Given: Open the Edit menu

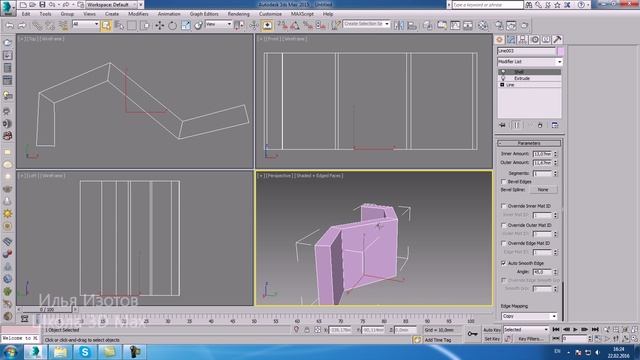Looking at the screenshot, I should point(26,14).
